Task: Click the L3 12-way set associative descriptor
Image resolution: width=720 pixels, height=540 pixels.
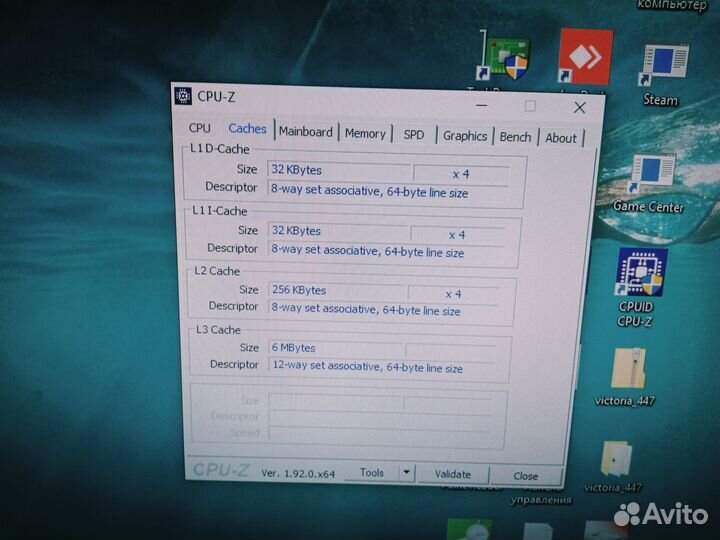Action: click(367, 367)
